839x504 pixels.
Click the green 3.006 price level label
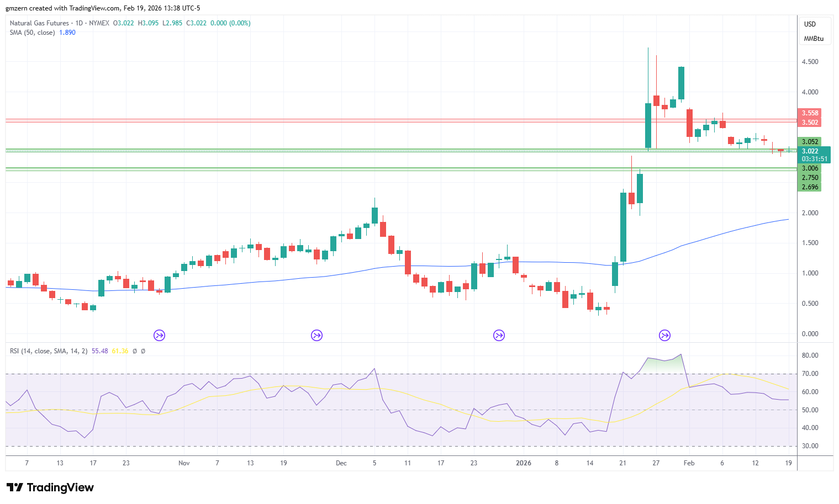(x=810, y=168)
